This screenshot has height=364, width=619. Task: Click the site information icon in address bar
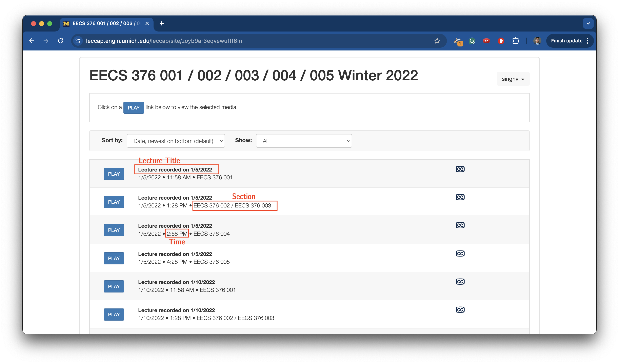78,41
